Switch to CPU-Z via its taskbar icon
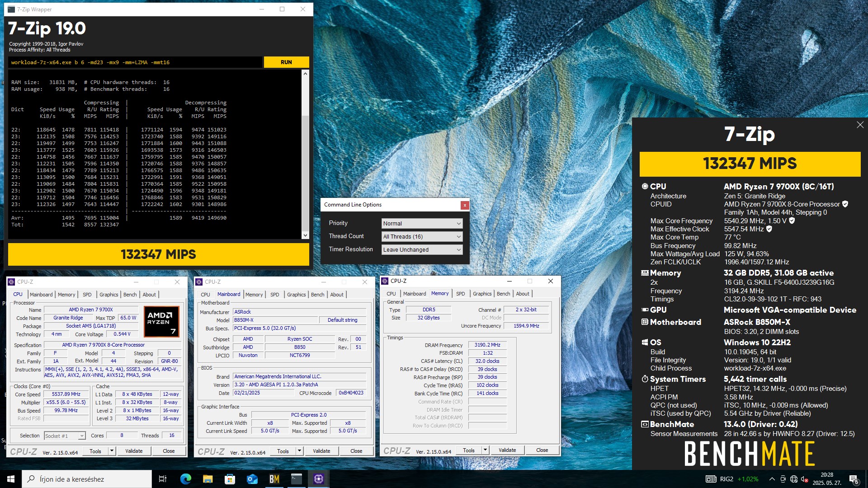The height and width of the screenshot is (488, 868). (x=318, y=479)
